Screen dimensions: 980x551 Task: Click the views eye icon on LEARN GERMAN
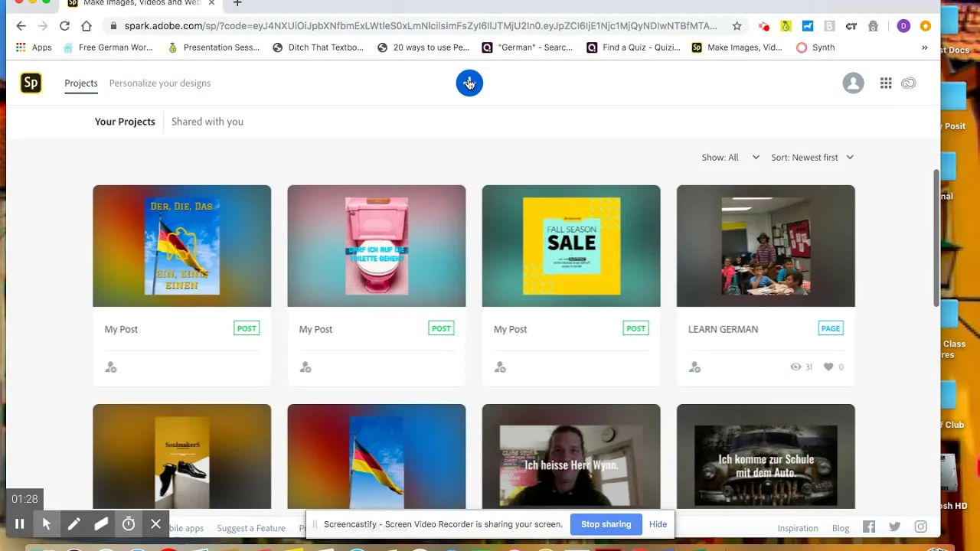click(x=795, y=367)
